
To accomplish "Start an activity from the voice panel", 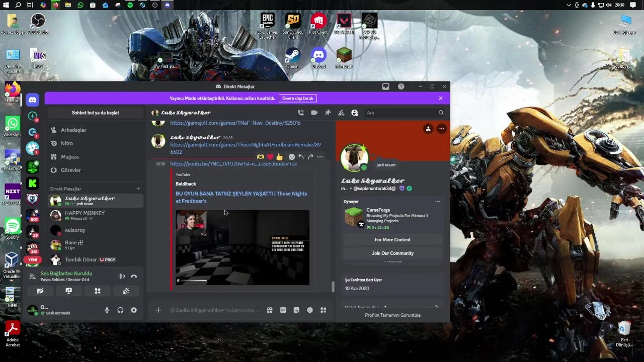I will tap(98, 291).
